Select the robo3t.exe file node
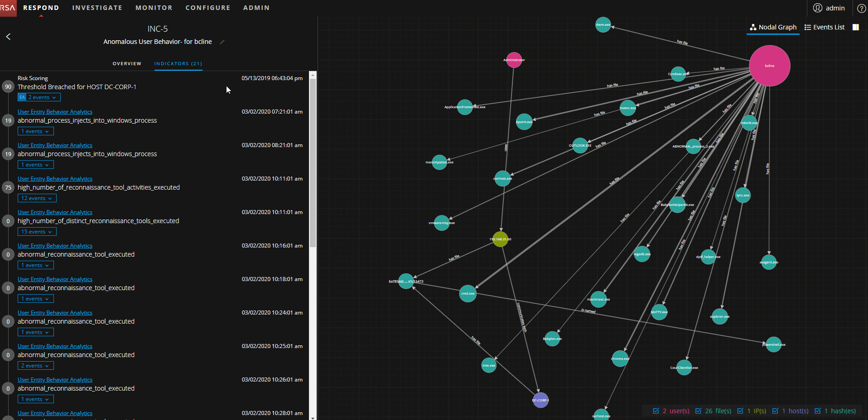The width and height of the screenshot is (868, 420). coord(749,123)
